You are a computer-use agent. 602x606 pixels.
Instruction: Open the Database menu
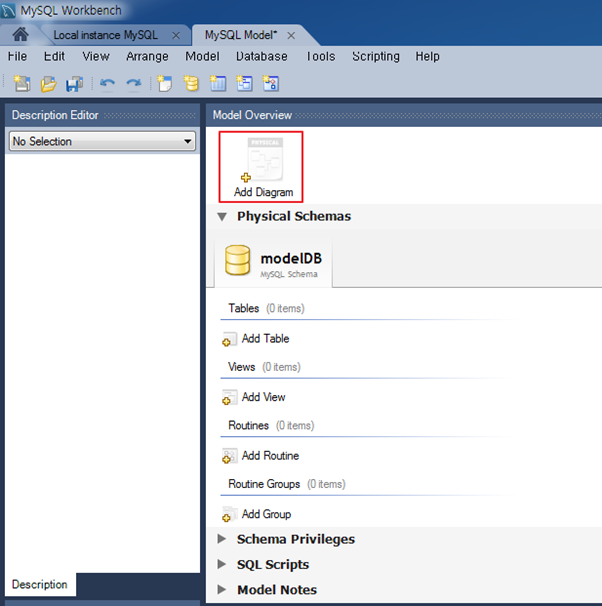262,56
